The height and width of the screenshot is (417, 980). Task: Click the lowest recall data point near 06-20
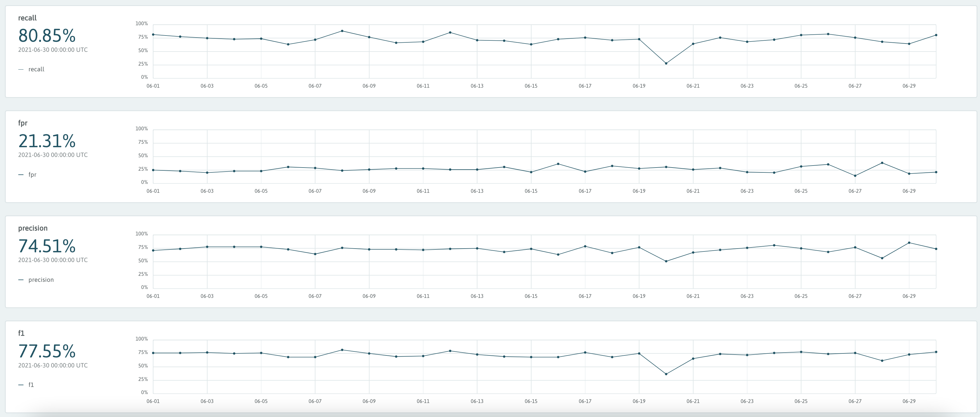tap(666, 63)
